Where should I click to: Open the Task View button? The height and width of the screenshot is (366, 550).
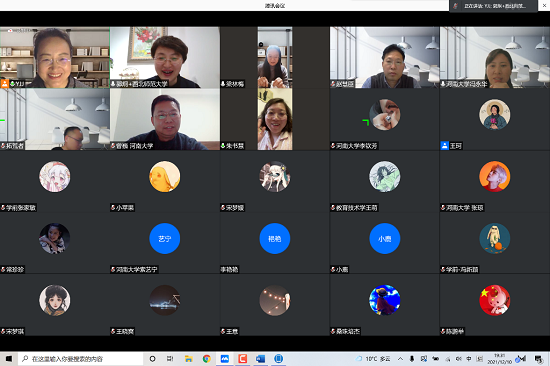170,359
